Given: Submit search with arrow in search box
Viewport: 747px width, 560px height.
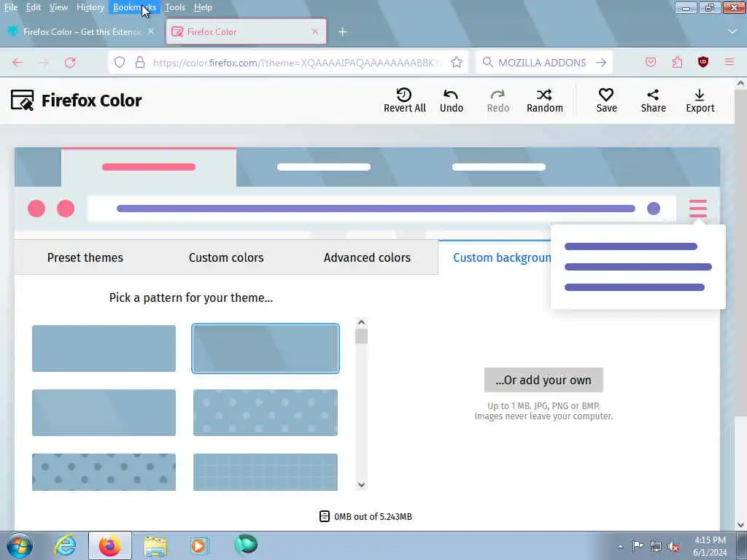Looking at the screenshot, I should 601,63.
